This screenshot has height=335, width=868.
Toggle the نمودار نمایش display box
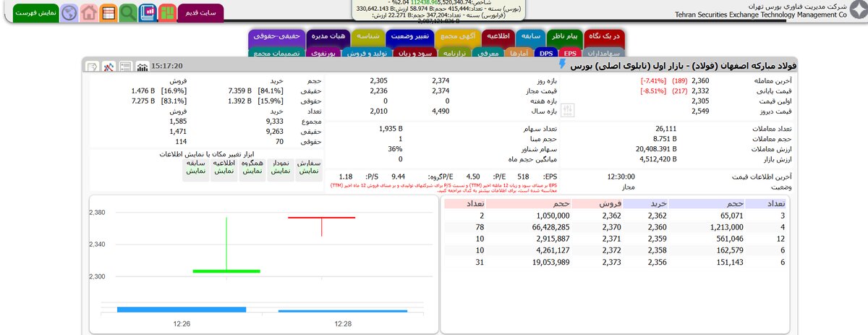tap(281, 169)
